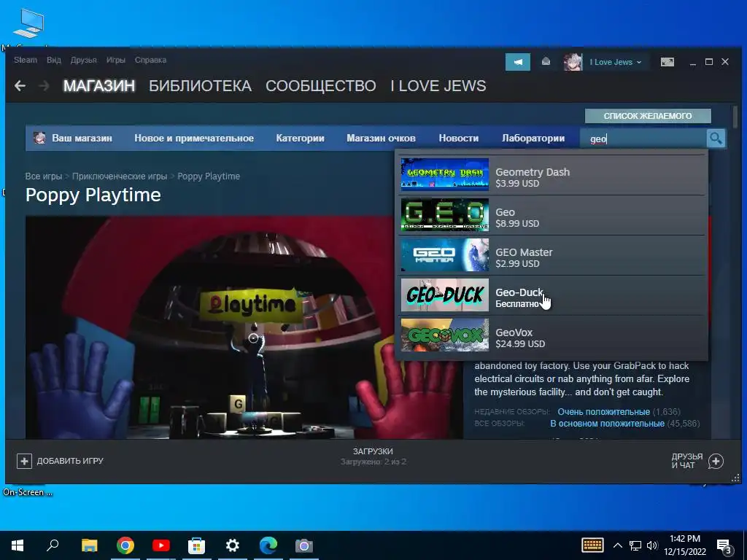Expand the I Love Jews account dropdown
The width and height of the screenshot is (747, 560).
[615, 62]
